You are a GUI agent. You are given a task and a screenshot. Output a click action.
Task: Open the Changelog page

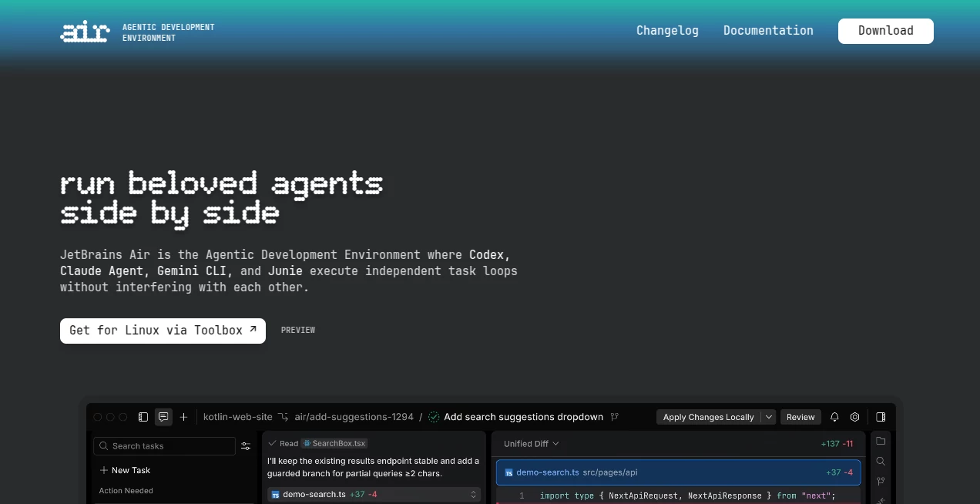(x=667, y=31)
